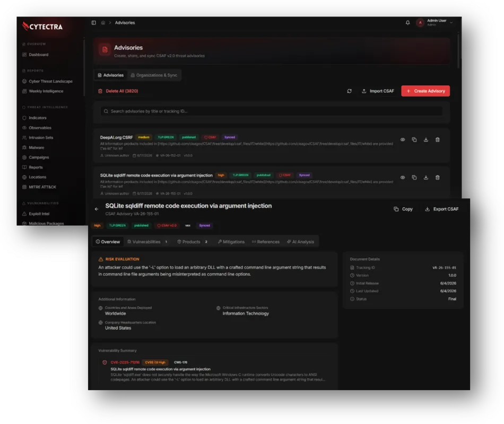Click the Advisories page header icon
Viewport: 504px width, 424px height.
click(105, 49)
